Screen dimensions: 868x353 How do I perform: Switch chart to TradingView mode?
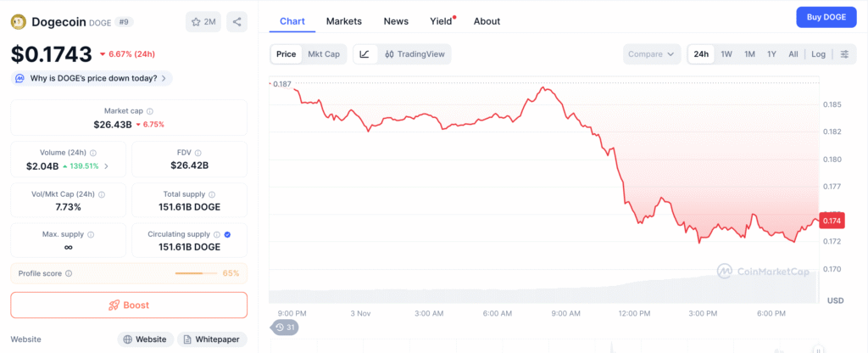[415, 54]
